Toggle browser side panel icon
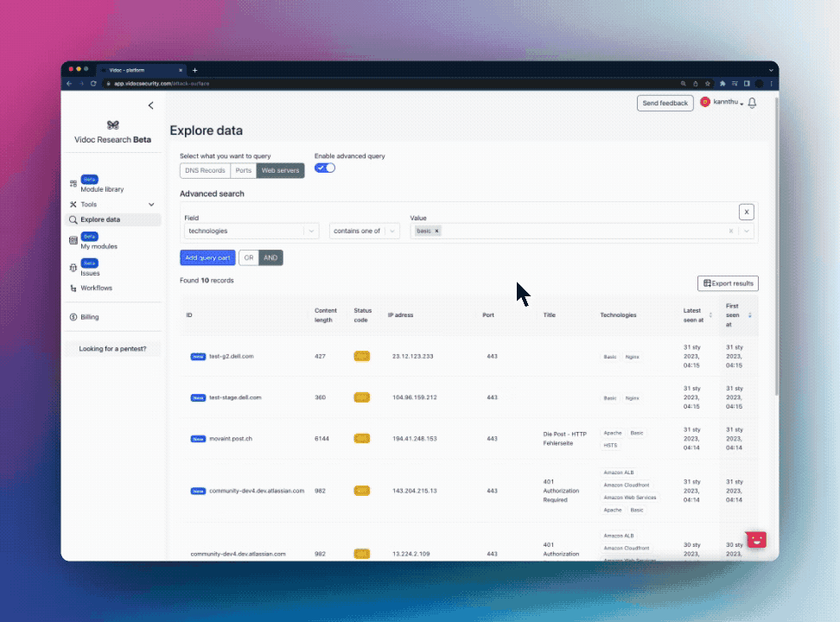This screenshot has height=622, width=840. click(x=747, y=84)
